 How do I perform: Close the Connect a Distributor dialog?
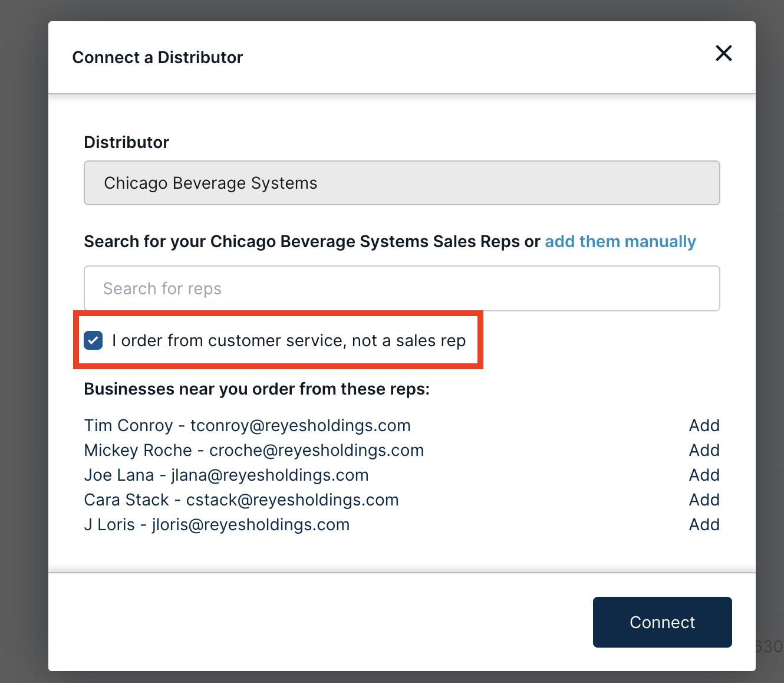(723, 53)
